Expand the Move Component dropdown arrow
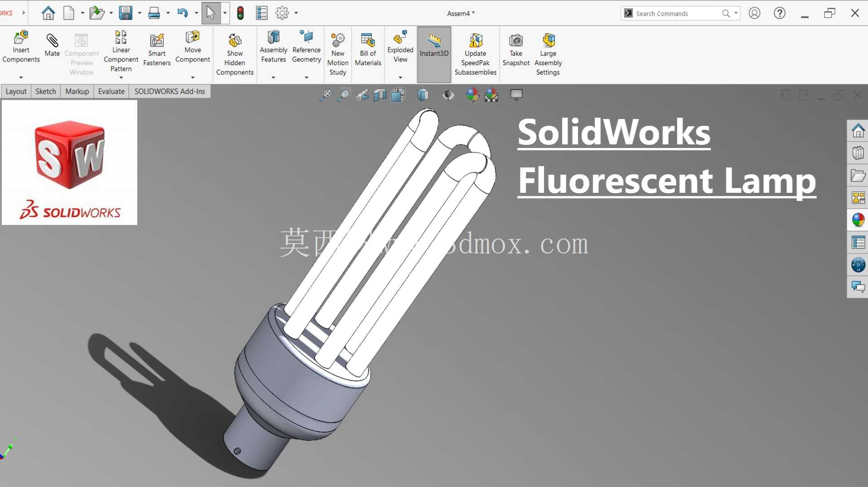 coord(193,78)
